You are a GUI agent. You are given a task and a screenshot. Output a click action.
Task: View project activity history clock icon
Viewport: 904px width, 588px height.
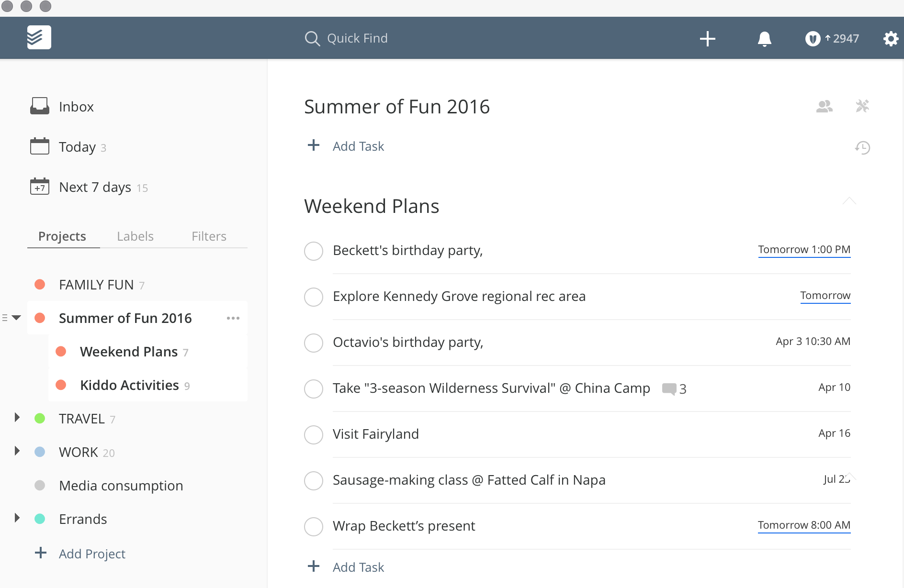pos(862,148)
